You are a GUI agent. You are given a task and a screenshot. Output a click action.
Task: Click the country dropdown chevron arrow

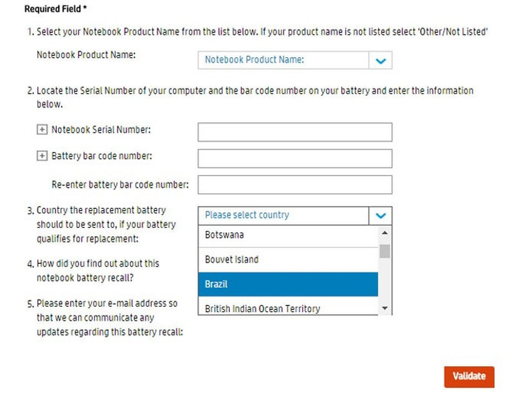380,215
